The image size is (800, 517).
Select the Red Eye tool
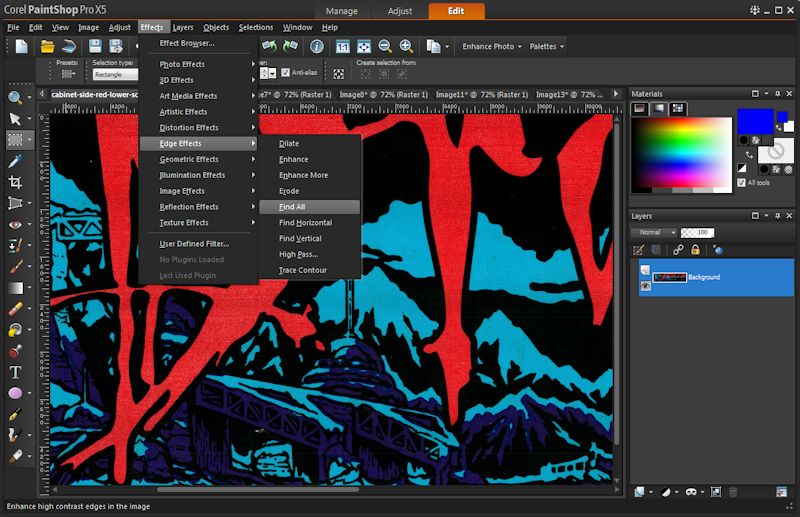point(15,225)
